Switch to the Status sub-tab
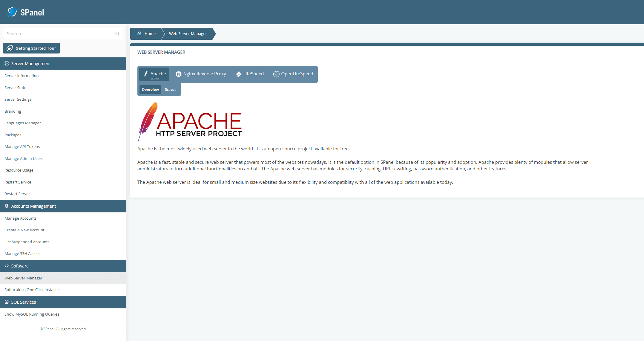 point(171,90)
